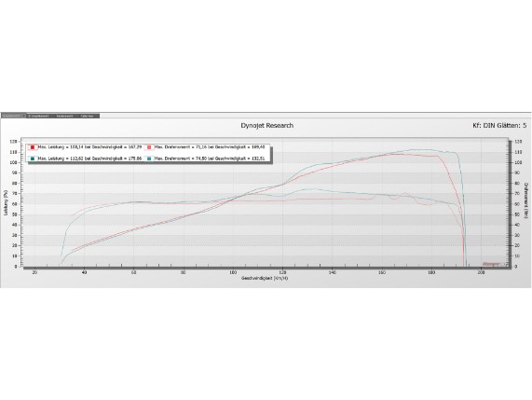Click the Geschwindigkeit x-axis label
Viewport: 532px width, 400px height.
coord(265,278)
